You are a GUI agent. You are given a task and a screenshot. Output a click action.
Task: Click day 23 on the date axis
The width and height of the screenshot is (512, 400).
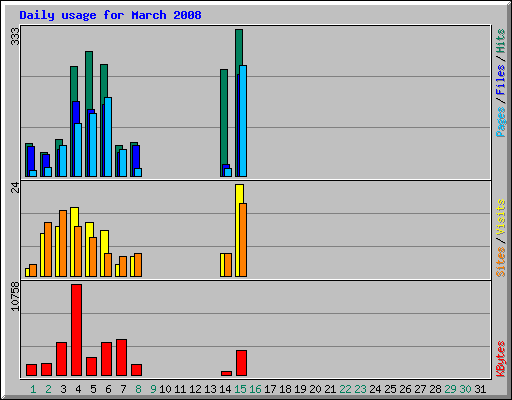point(360,389)
